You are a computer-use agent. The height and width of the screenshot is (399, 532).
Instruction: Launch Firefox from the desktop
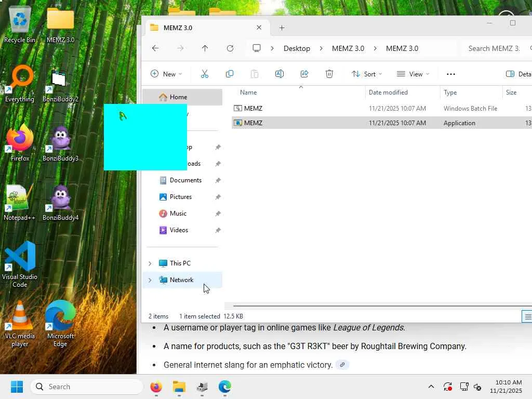tap(20, 143)
